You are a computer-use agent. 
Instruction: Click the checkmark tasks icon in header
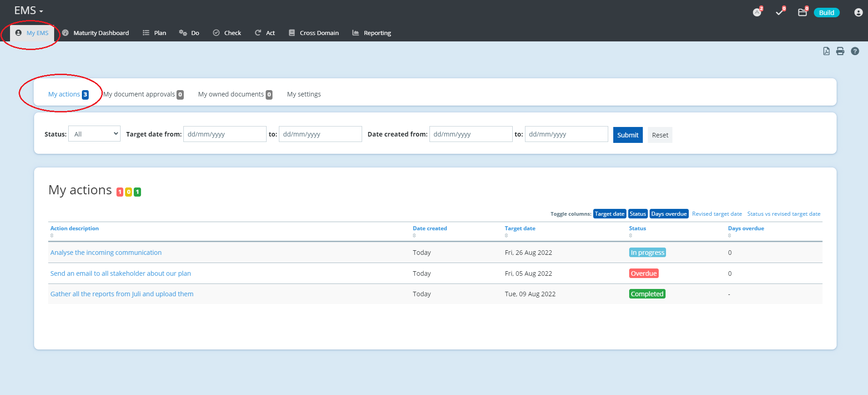click(780, 12)
